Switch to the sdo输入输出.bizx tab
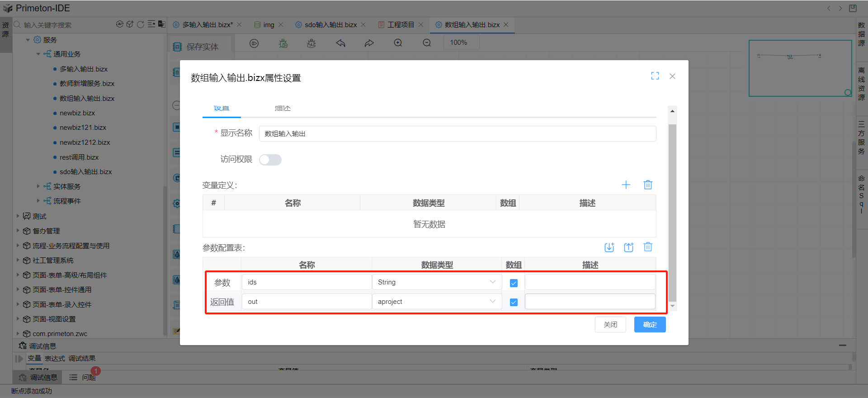868x398 pixels. [330, 25]
